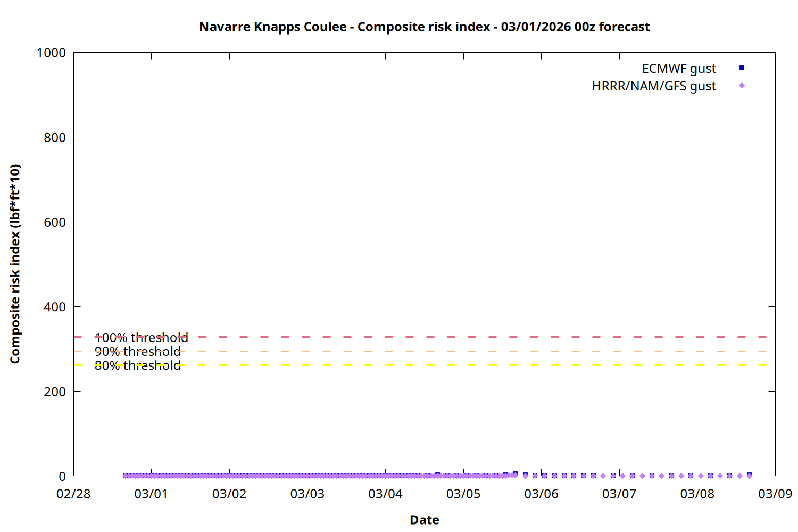Click the 1000 y-axis tick label
Image resolution: width=798 pixels, height=532 pixels.
click(x=51, y=53)
